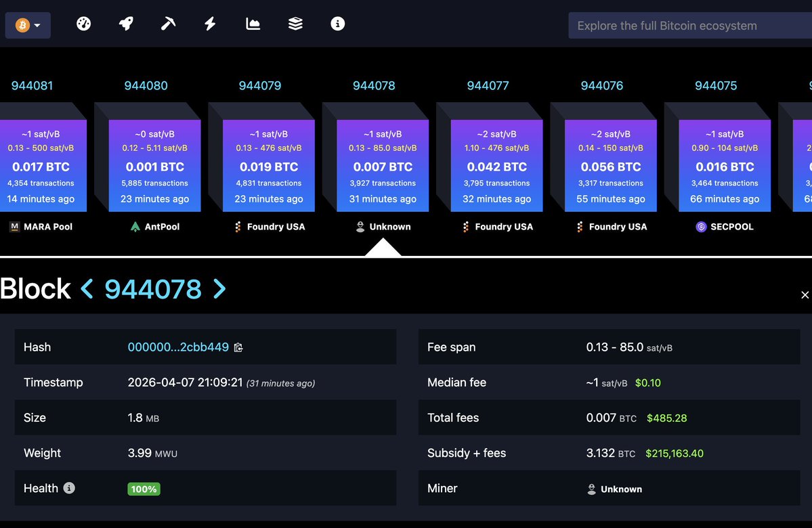Open the mining pickaxe icon
This screenshot has width=812, height=528.
[x=168, y=24]
